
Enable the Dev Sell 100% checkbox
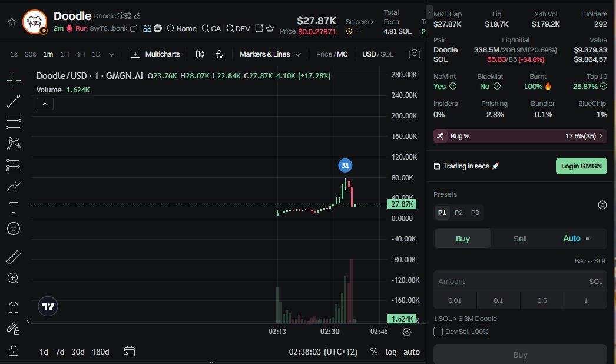[438, 332]
